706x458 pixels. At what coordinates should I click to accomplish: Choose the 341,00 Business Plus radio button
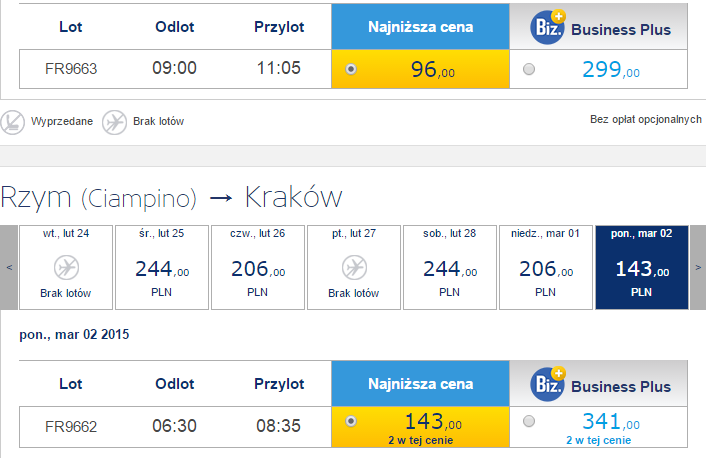click(x=528, y=421)
